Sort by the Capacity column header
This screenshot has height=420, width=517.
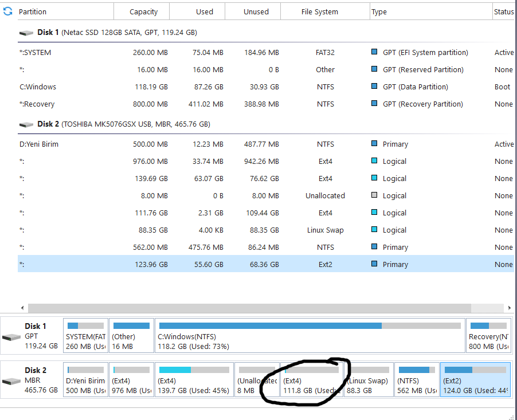[142, 11]
